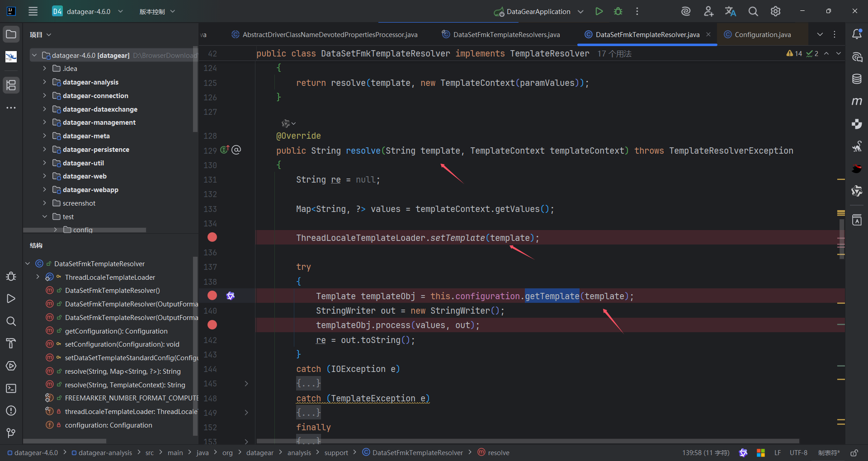Open the Build hammer tool window
This screenshot has width=868, height=461.
click(x=11, y=343)
